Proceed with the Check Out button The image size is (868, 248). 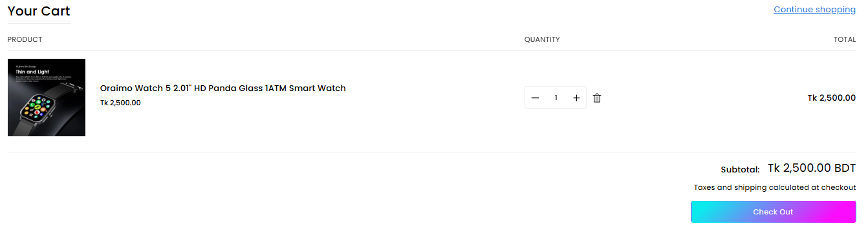[x=774, y=212]
